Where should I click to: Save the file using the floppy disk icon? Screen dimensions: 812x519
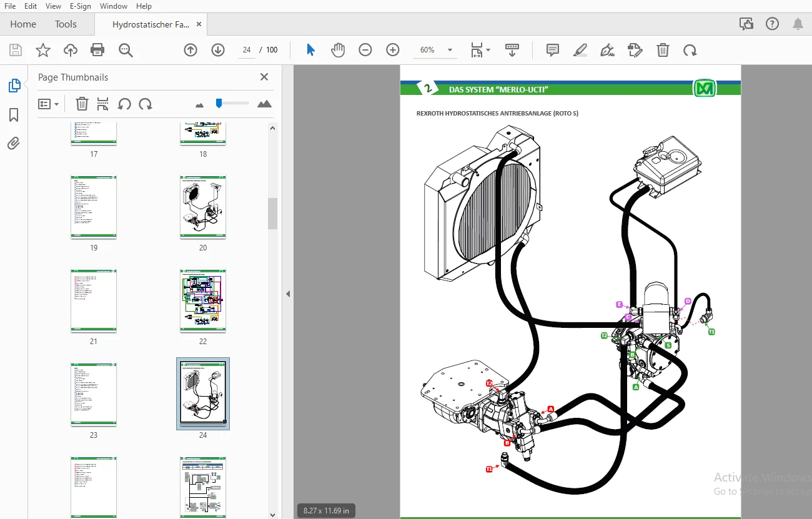[16, 51]
